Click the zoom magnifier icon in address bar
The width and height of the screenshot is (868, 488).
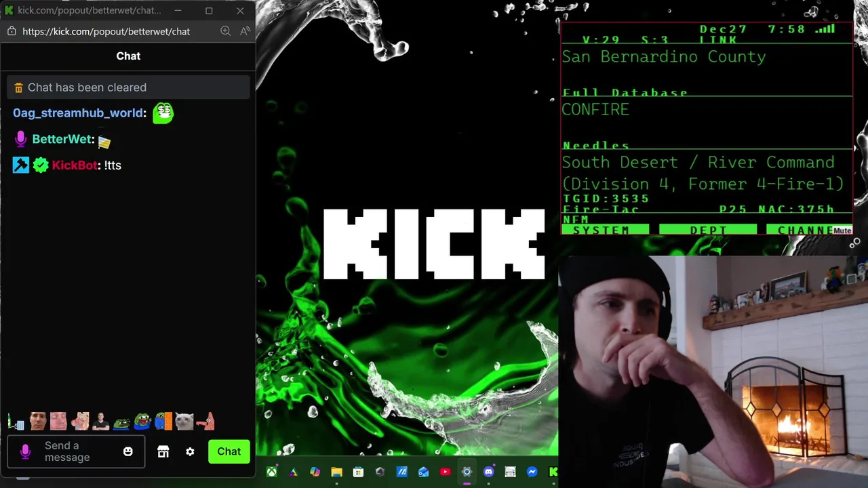coord(226,31)
